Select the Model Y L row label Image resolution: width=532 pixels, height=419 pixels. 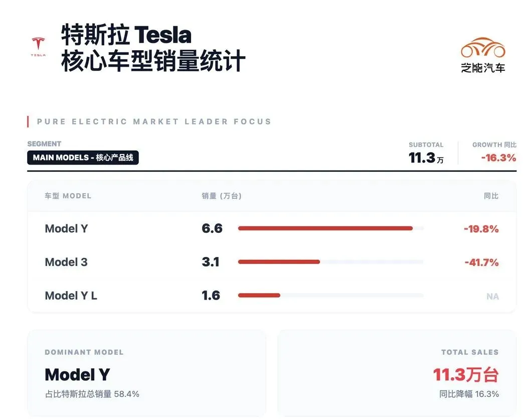click(71, 296)
